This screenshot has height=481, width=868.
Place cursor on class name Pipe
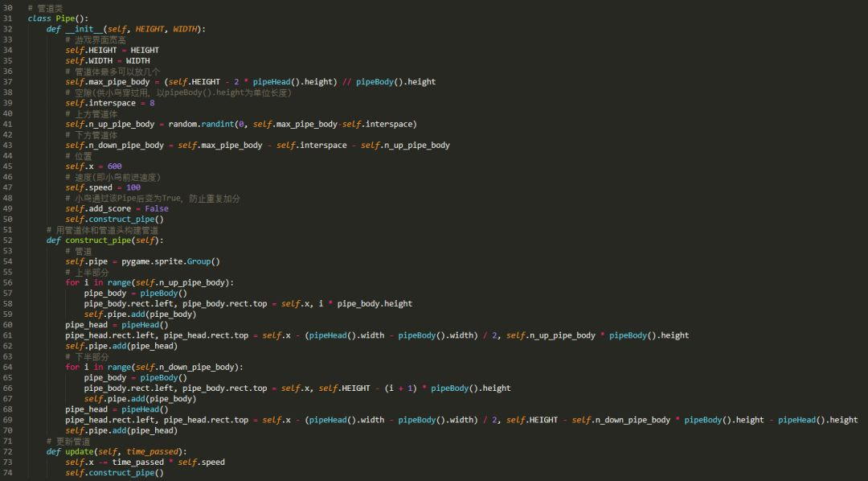[x=65, y=18]
